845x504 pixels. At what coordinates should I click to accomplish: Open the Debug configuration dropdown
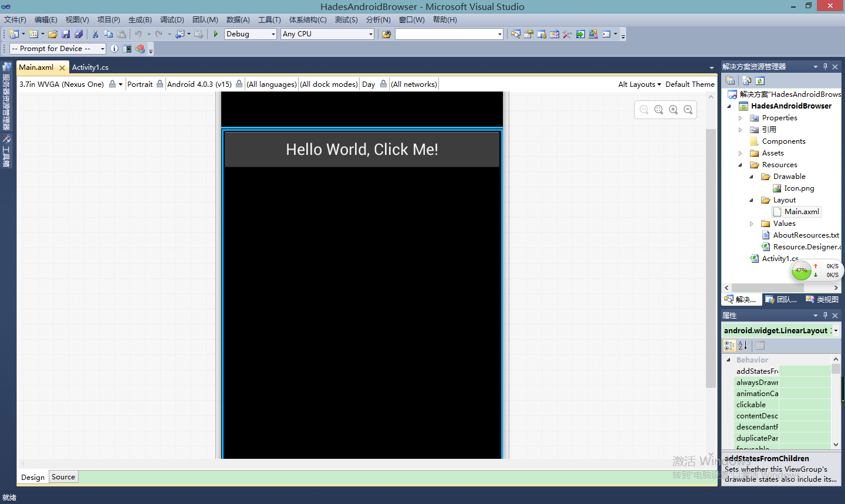pyautogui.click(x=251, y=34)
